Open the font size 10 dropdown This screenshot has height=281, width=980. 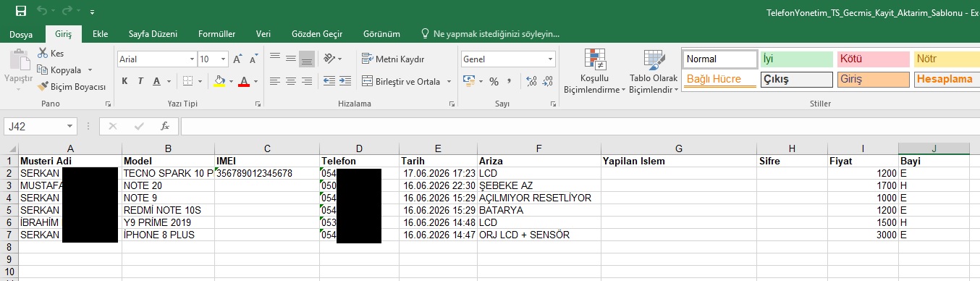[x=223, y=59]
